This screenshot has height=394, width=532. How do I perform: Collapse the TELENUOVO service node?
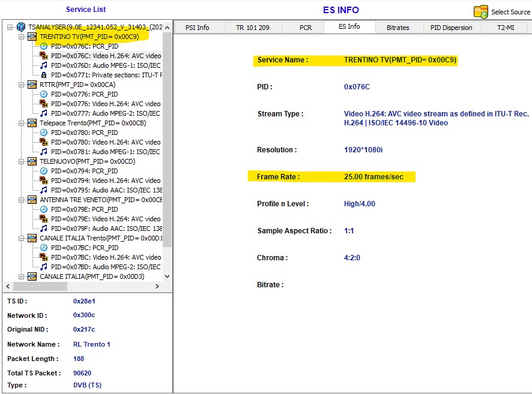pyautogui.click(x=22, y=161)
